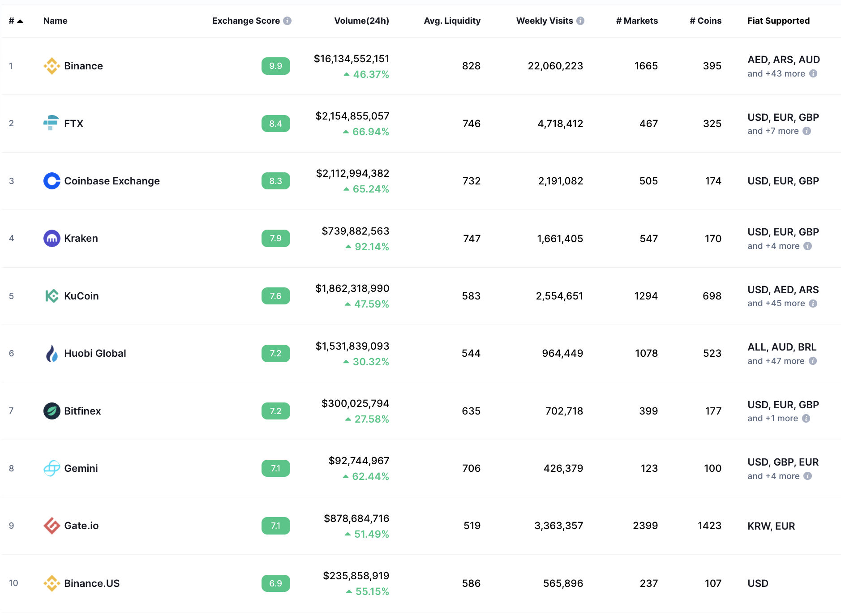Click Binance weekly visits 22,060,223
Screen dimensions: 841x616
pyautogui.click(x=555, y=66)
